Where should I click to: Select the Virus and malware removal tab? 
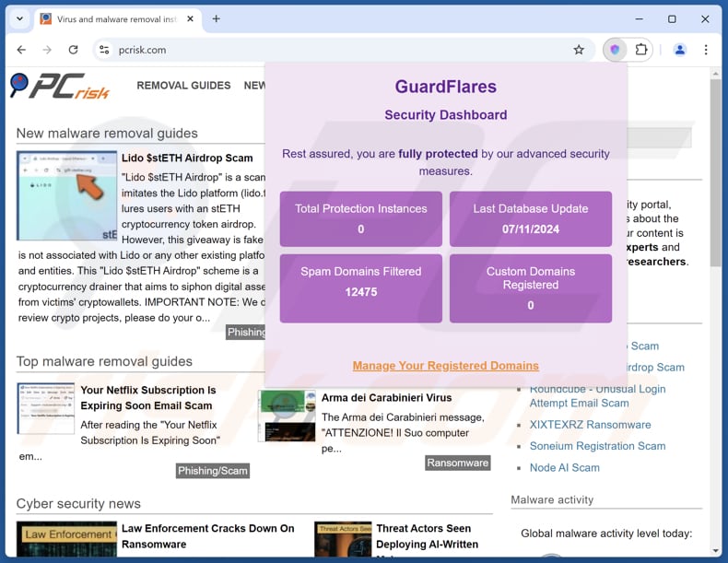coord(116,19)
